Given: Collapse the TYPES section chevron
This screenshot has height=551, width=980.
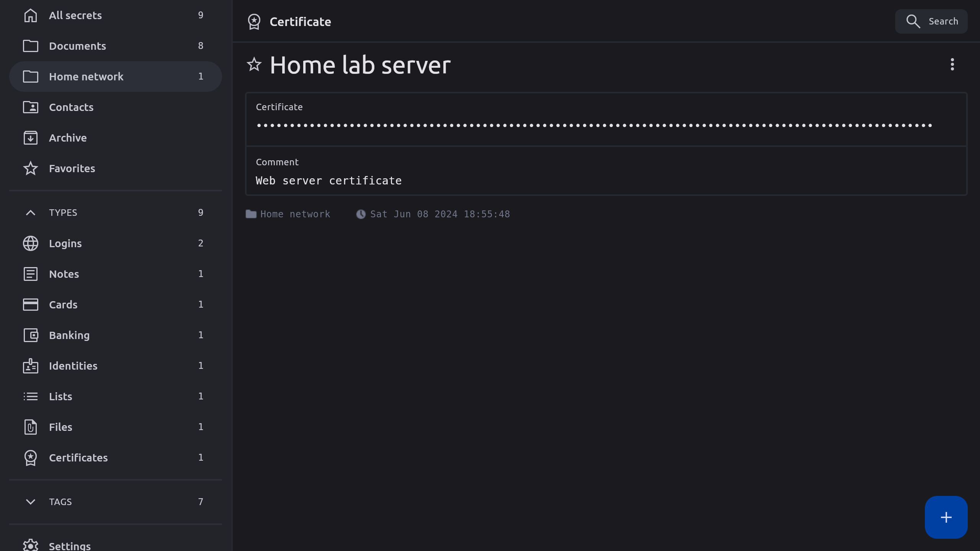Looking at the screenshot, I should [x=31, y=213].
